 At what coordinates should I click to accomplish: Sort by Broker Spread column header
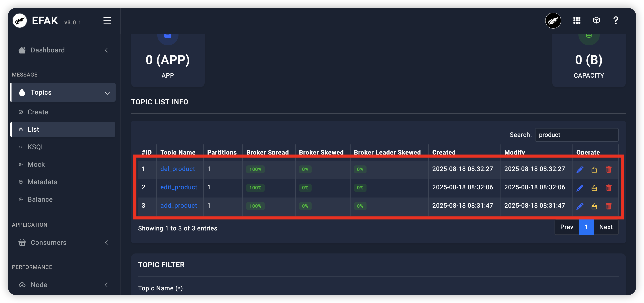[x=267, y=152]
